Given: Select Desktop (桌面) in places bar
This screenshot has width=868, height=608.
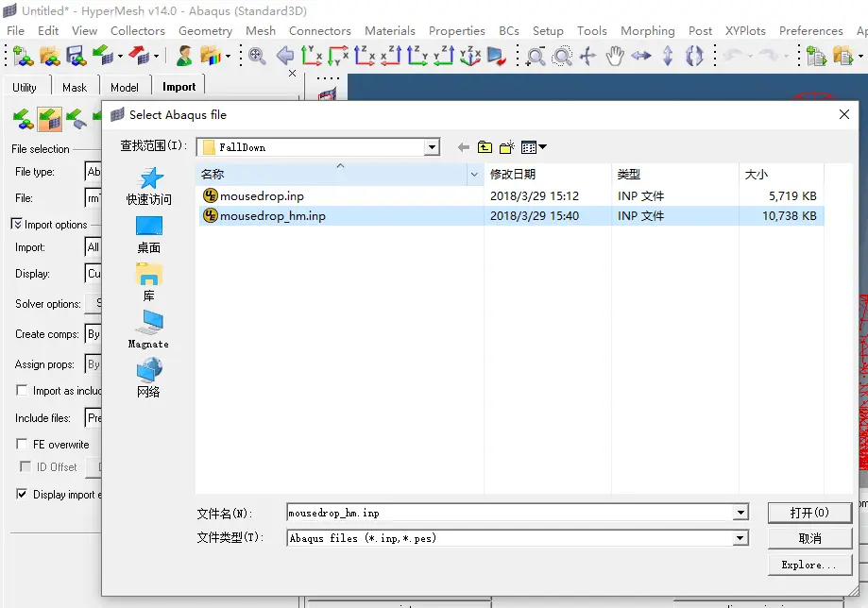Looking at the screenshot, I should [149, 235].
